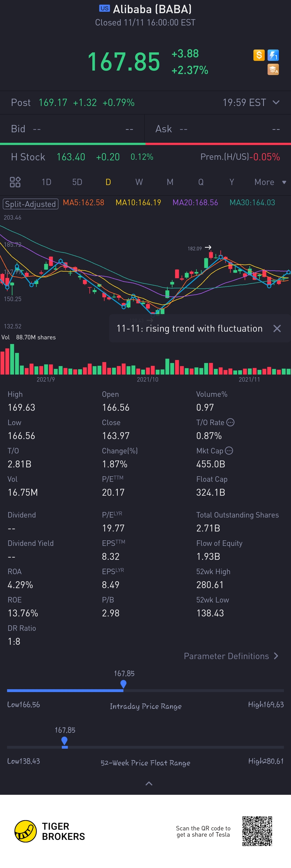This screenshot has height=868, width=291.
Task: Open the More chart periods dropdown
Action: [x=270, y=182]
